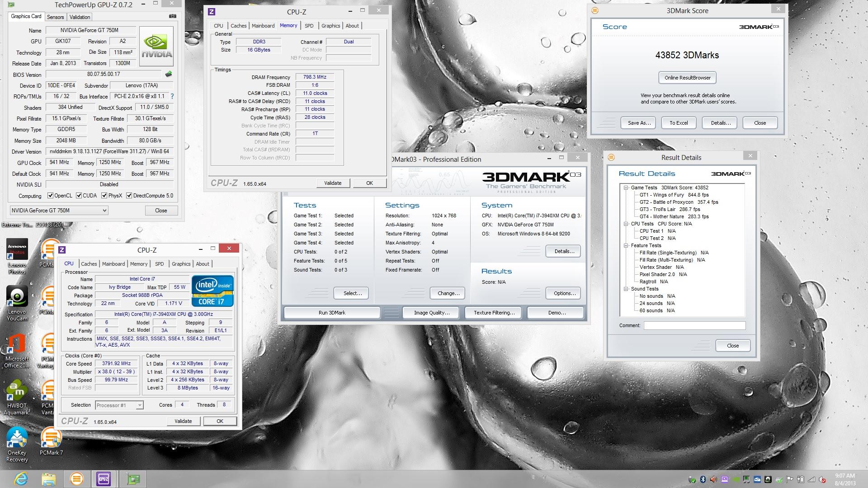The width and height of the screenshot is (868, 488).
Task: Open the Processor #1 selection dropdown
Action: [119, 405]
